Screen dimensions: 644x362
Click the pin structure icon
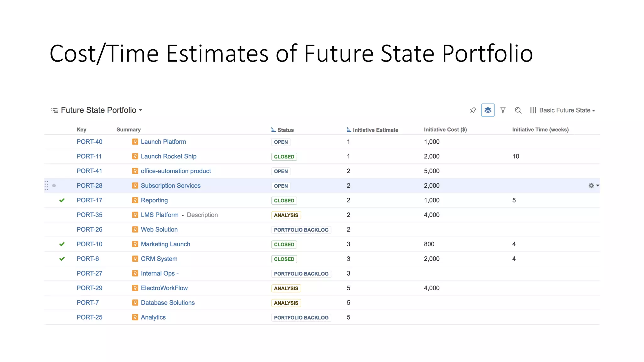point(473,110)
